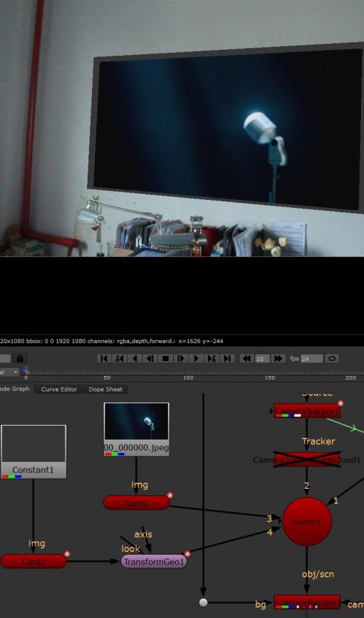Viewport: 364px width, 618px height.
Task: Step forward one frame
Action: tap(181, 358)
